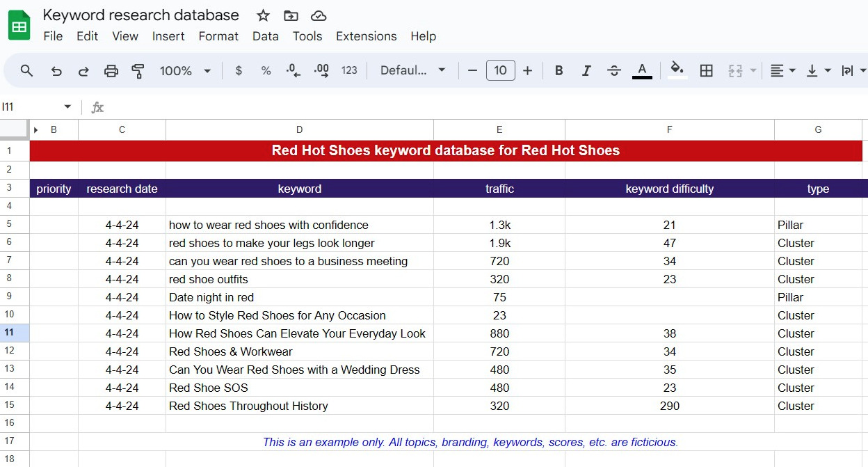This screenshot has height=467, width=868.
Task: Click the Borders grid icon
Action: (706, 71)
